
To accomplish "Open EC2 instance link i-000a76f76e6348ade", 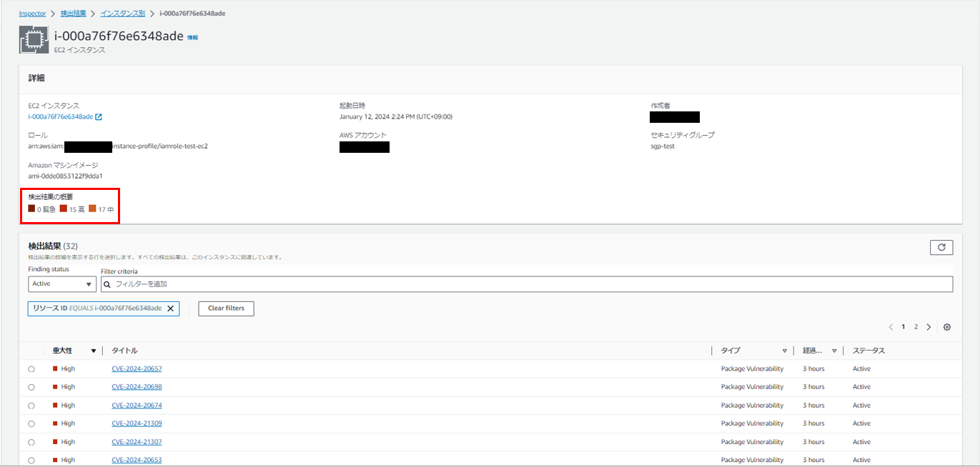I will coord(61,116).
